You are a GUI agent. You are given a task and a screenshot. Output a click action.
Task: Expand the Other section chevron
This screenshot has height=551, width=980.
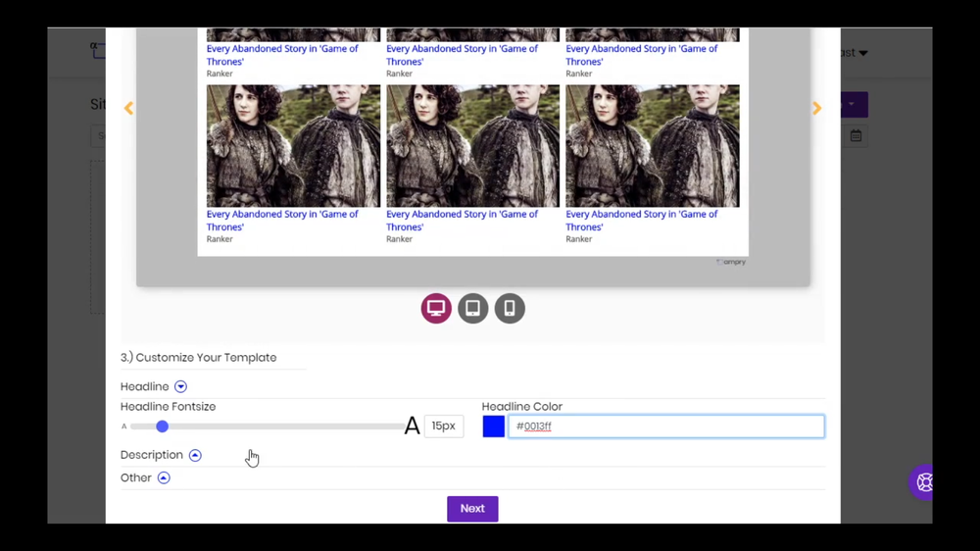(x=164, y=477)
